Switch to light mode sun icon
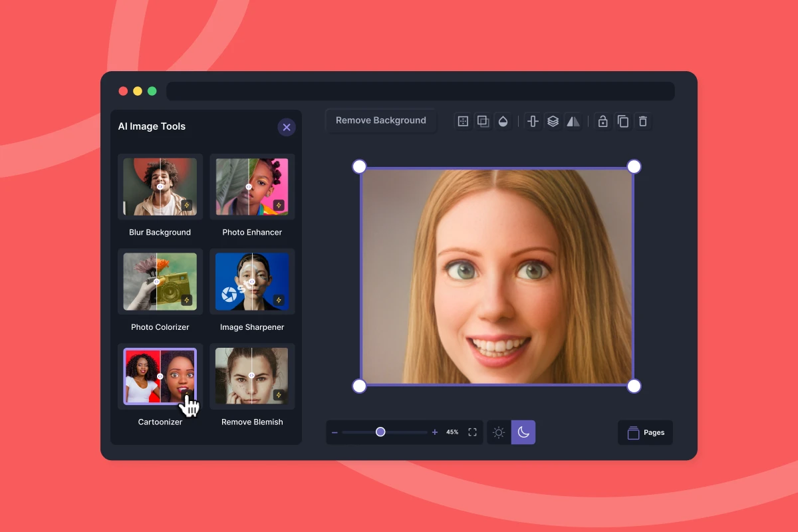The image size is (798, 532). pos(499,432)
